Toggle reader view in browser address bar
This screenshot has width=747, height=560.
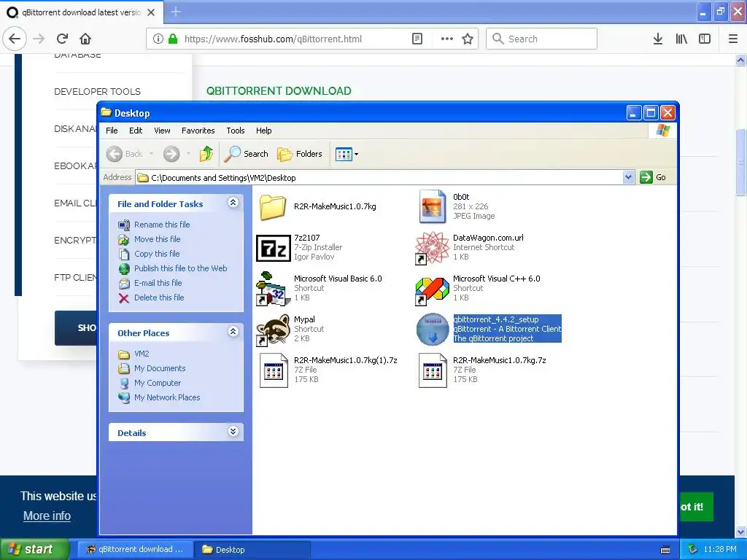417,39
